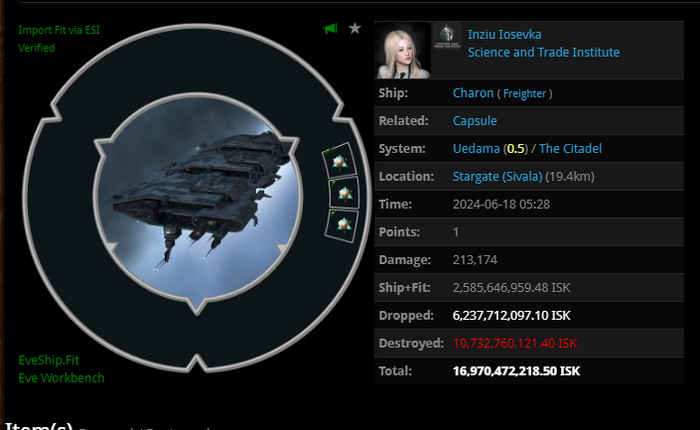Open the related Capsule kill link
Viewport: 700px width, 430px height.
coord(475,121)
